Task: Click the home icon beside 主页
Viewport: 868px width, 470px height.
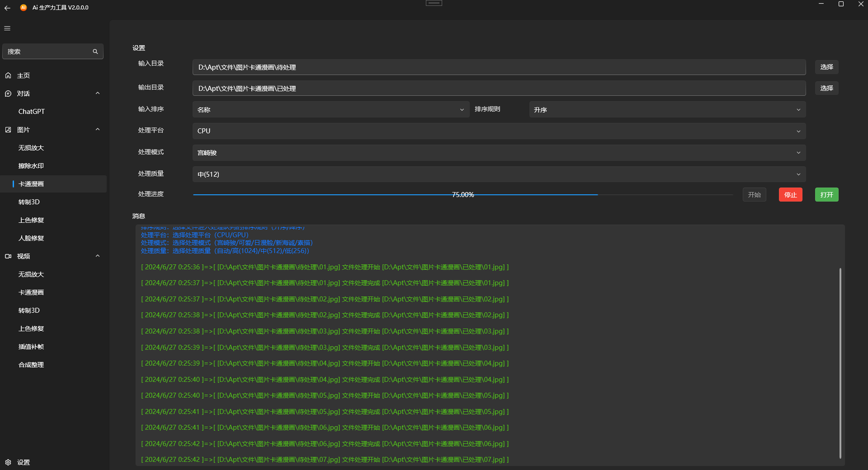Action: click(8, 75)
